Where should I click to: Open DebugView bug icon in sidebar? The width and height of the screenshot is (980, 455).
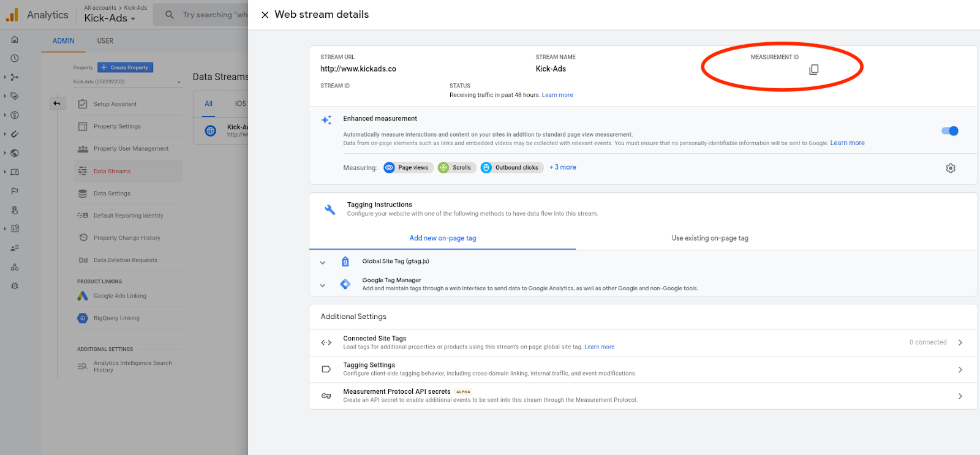point(15,286)
